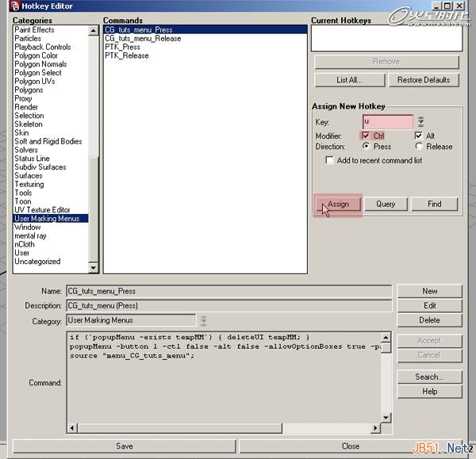
Task: Select Polygons category
Action: pyautogui.click(x=51, y=90)
